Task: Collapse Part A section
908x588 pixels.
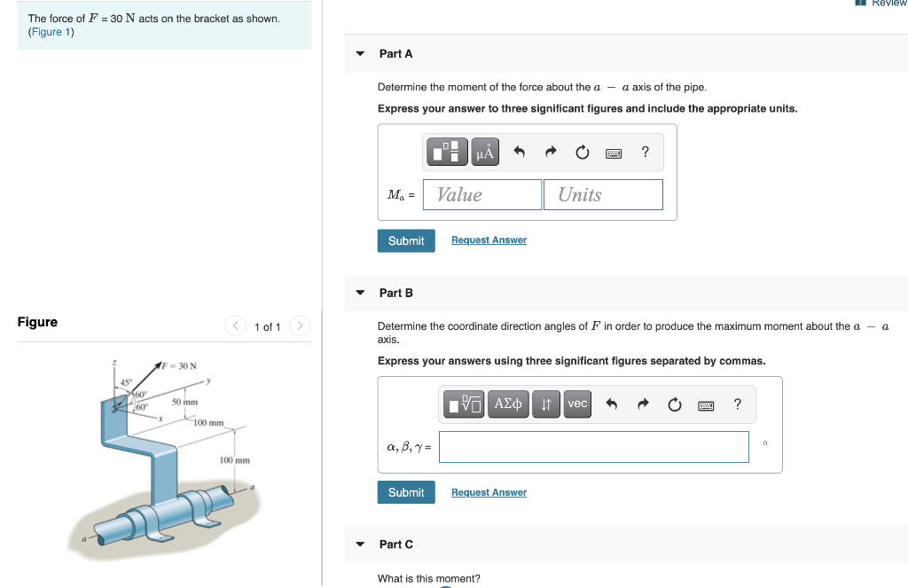Action: click(x=360, y=54)
